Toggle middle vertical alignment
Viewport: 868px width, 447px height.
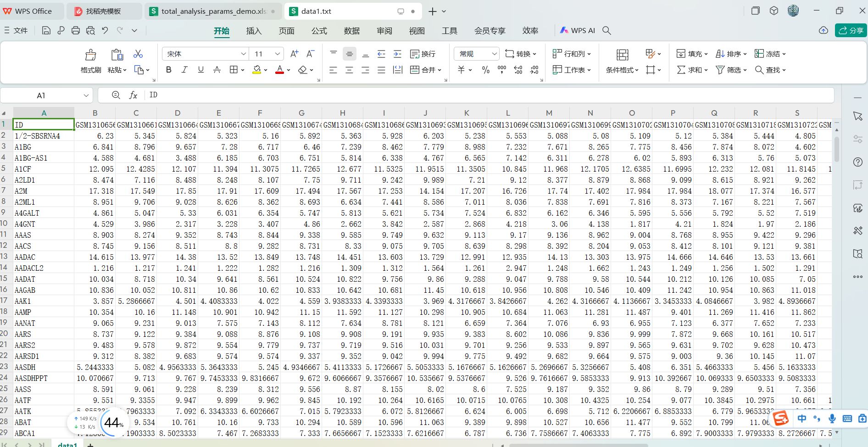349,54
